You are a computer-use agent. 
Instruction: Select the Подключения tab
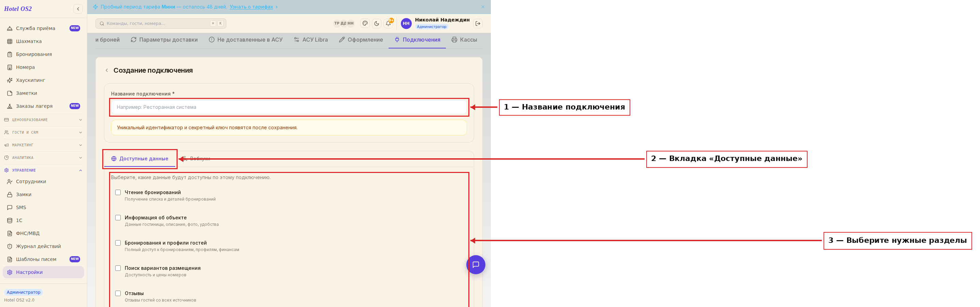click(417, 40)
